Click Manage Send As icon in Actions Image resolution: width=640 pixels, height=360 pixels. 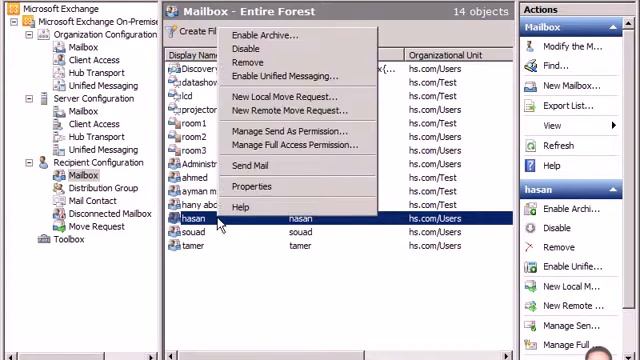click(530, 326)
